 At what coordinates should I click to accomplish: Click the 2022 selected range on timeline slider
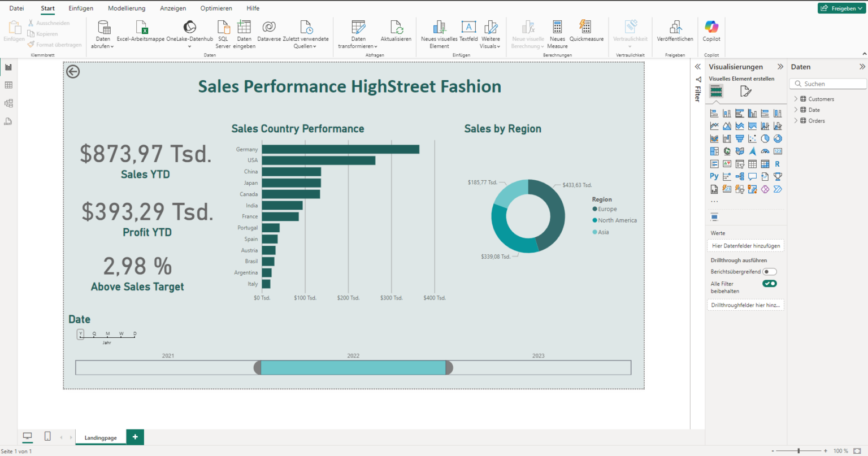[353, 367]
